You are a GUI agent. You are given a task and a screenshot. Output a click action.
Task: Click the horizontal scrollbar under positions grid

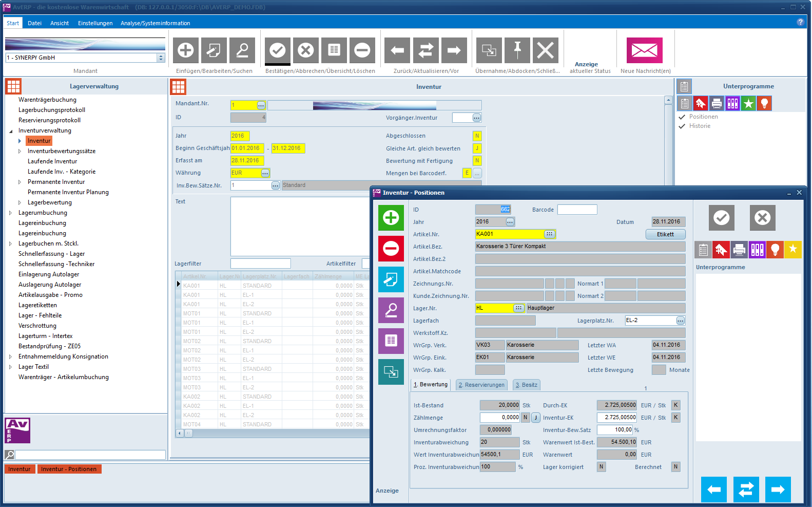click(x=277, y=433)
